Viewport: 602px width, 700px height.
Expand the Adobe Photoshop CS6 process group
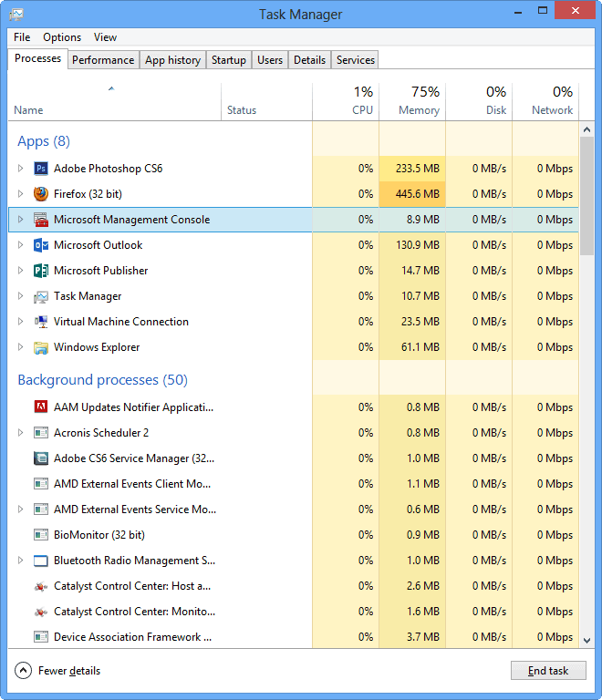(20, 169)
